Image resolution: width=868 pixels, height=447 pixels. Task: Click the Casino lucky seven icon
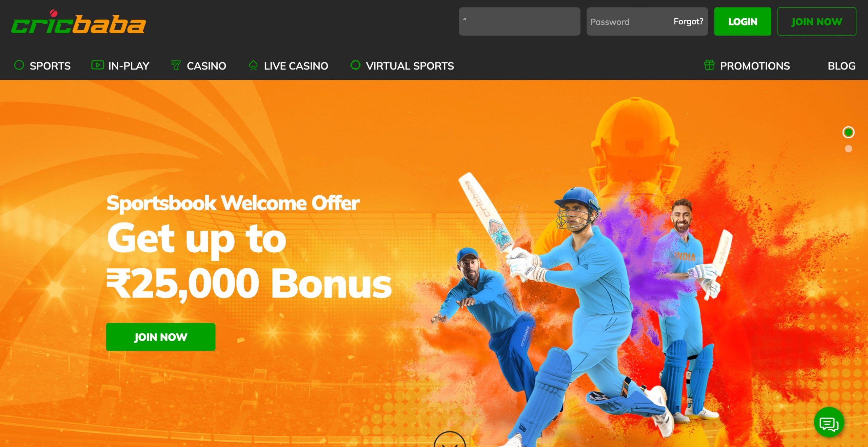176,65
